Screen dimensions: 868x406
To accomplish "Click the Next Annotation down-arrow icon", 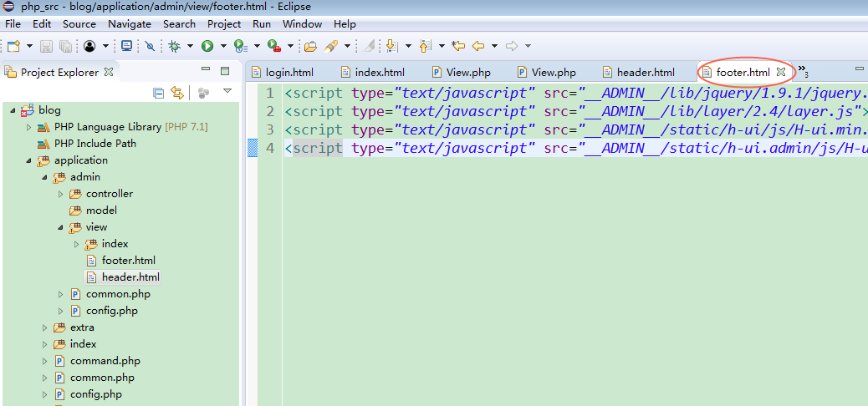I will pyautogui.click(x=392, y=46).
